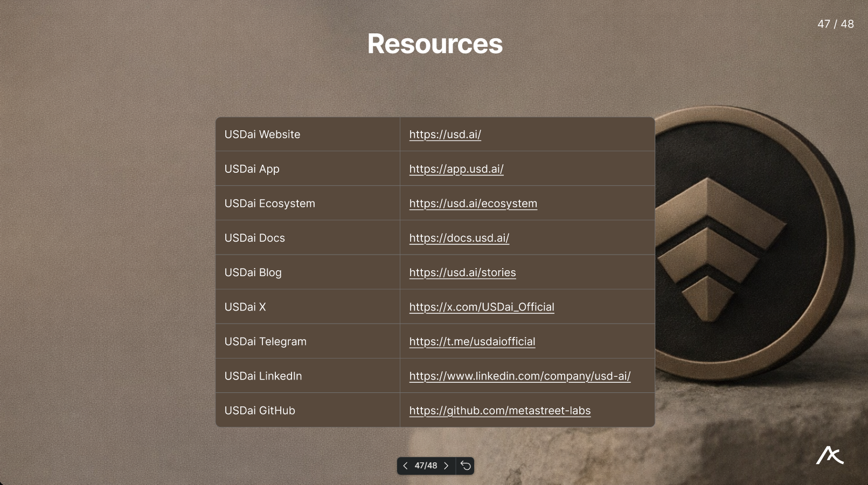
Task: Click the 47/48 page indicator in navigation bar
Action: (x=426, y=466)
